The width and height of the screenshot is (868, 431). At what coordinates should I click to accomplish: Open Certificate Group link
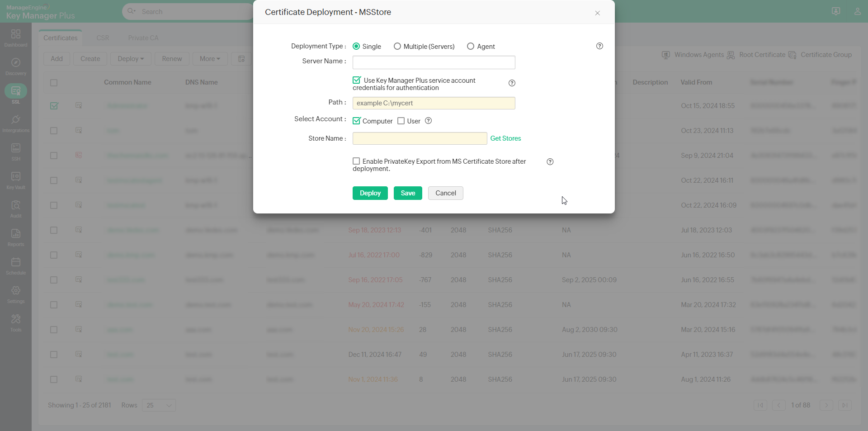click(x=820, y=55)
